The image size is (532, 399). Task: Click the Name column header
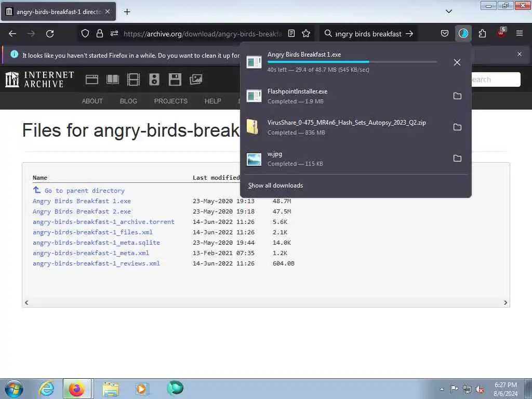pos(40,178)
